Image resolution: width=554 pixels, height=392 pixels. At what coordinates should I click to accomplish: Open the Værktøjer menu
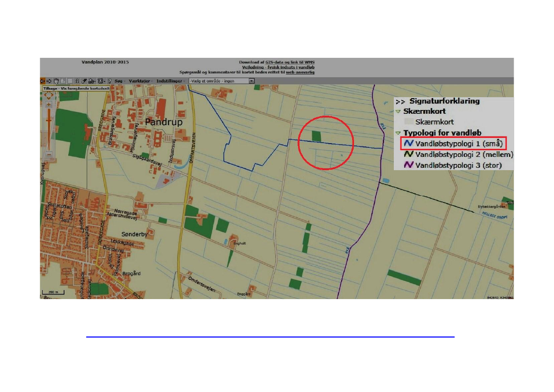(140, 81)
